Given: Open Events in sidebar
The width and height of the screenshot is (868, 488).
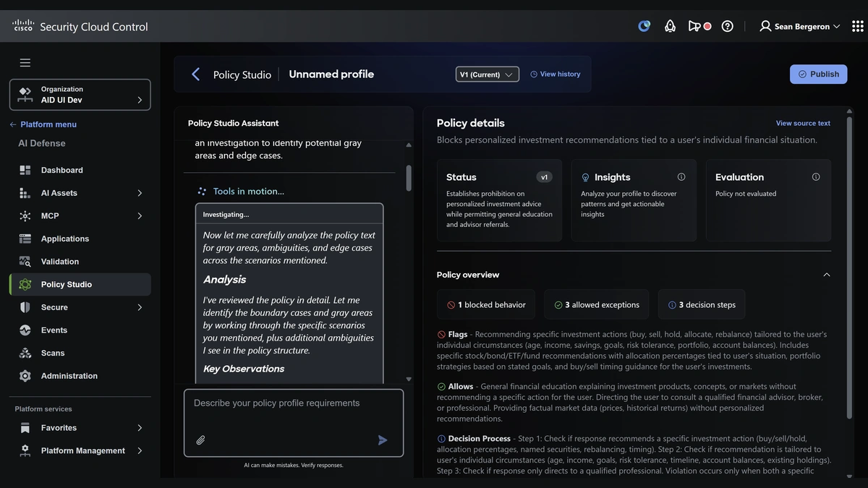Looking at the screenshot, I should 80,330.
